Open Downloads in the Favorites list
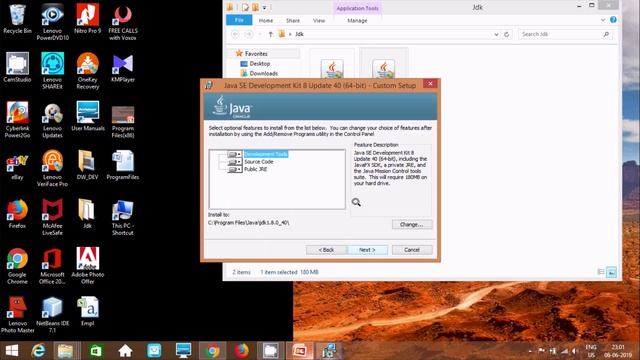640x360 pixels. pos(259,73)
